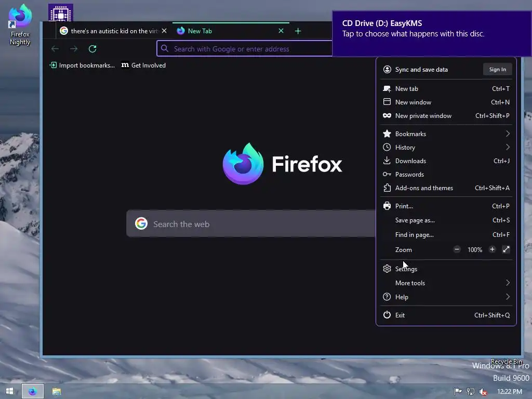Image resolution: width=532 pixels, height=399 pixels.
Task: Click Firefox Nightly taskbar button
Action: coord(33,391)
